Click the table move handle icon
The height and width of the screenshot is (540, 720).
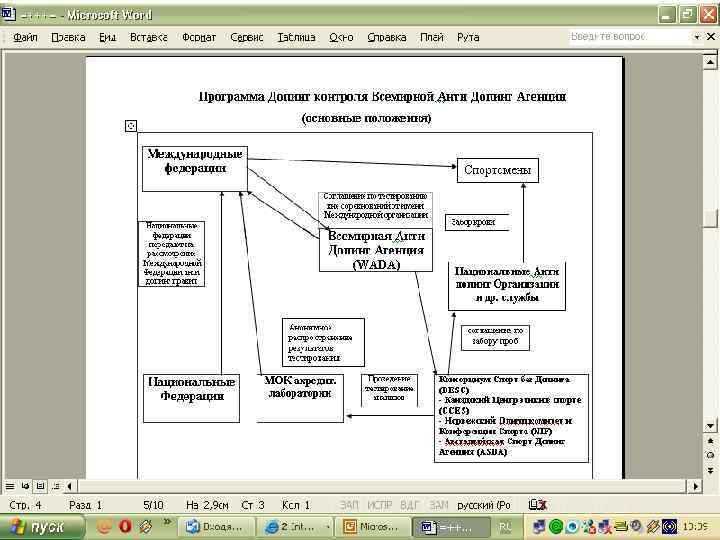click(131, 126)
